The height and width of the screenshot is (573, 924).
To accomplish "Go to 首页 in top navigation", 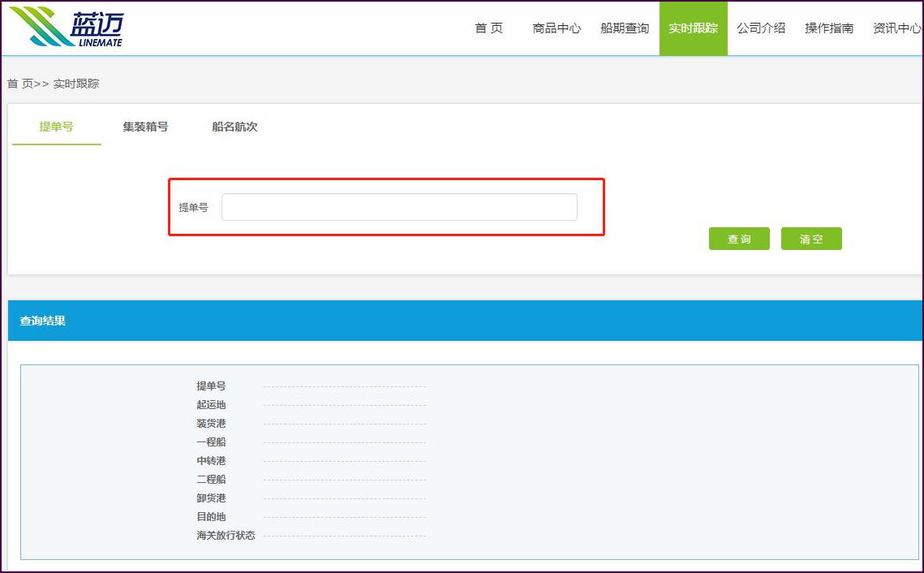I will pyautogui.click(x=488, y=28).
